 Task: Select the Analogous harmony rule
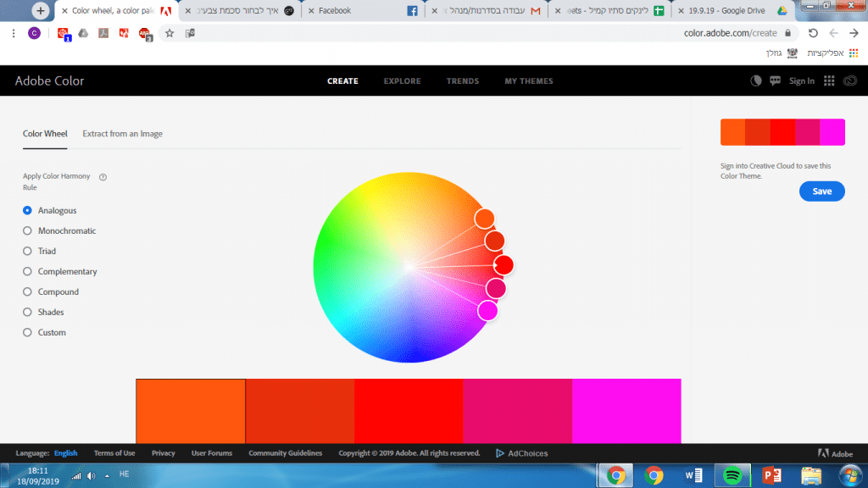[x=27, y=210]
